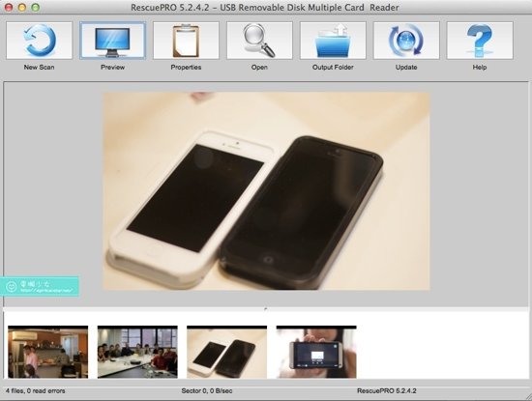
Task: Click the magnifying glass Open icon
Action: [259, 41]
